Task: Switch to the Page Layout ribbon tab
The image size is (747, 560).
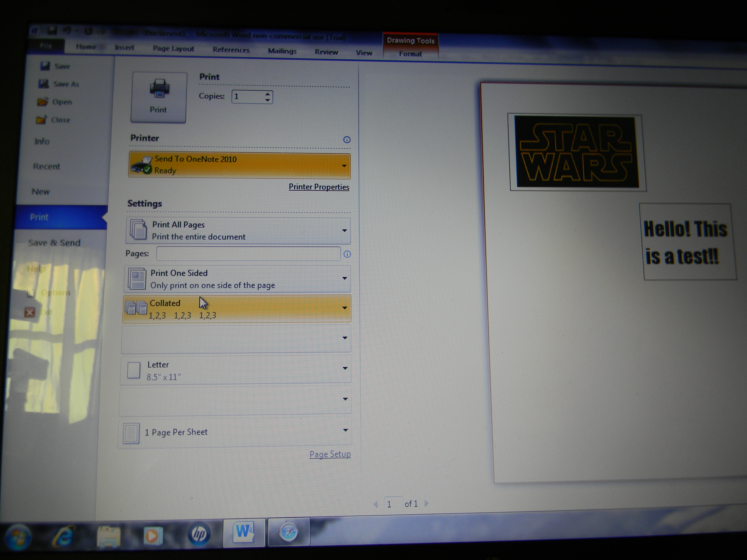Action: pyautogui.click(x=173, y=49)
